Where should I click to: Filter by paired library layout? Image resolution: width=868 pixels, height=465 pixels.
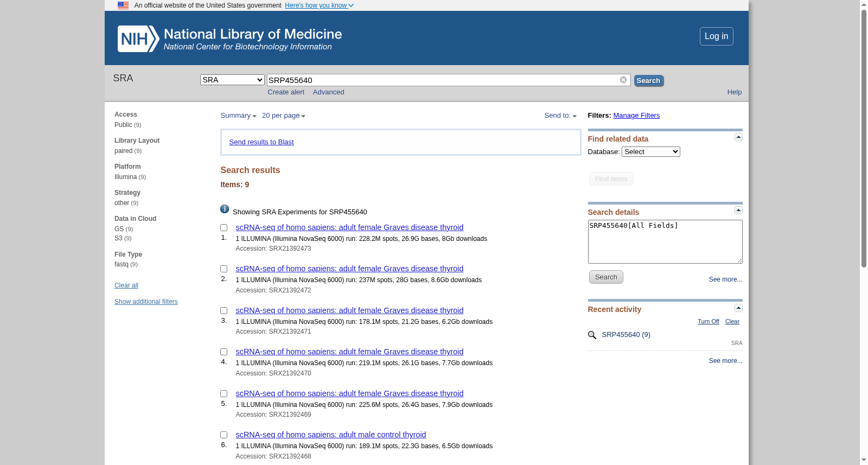[x=123, y=151]
